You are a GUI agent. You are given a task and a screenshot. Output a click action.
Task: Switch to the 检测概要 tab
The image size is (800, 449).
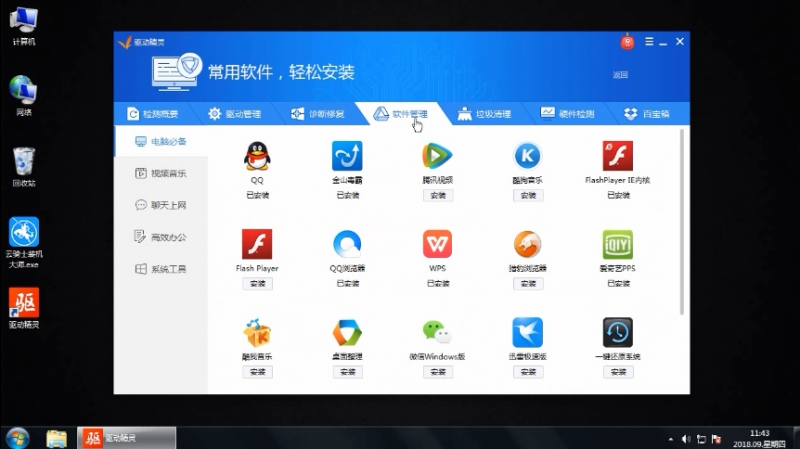pyautogui.click(x=153, y=114)
